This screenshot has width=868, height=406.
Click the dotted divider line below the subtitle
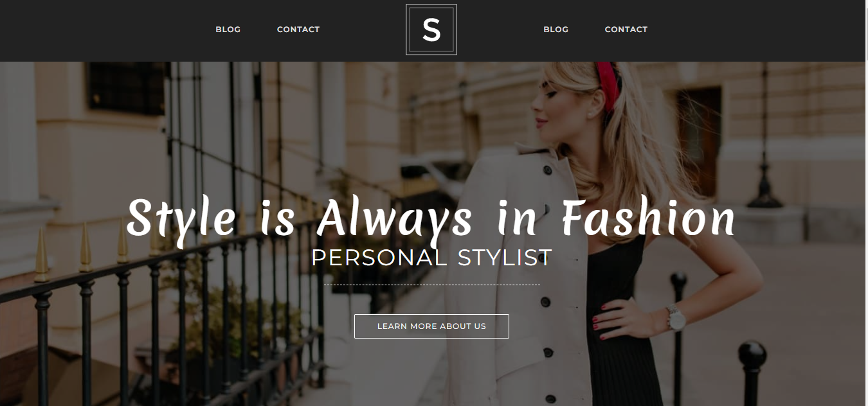(431, 285)
